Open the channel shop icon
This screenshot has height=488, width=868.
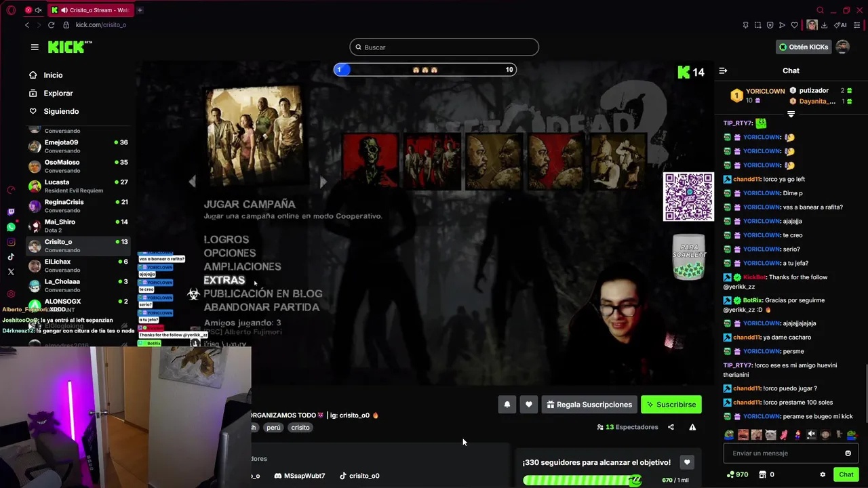tap(762, 474)
